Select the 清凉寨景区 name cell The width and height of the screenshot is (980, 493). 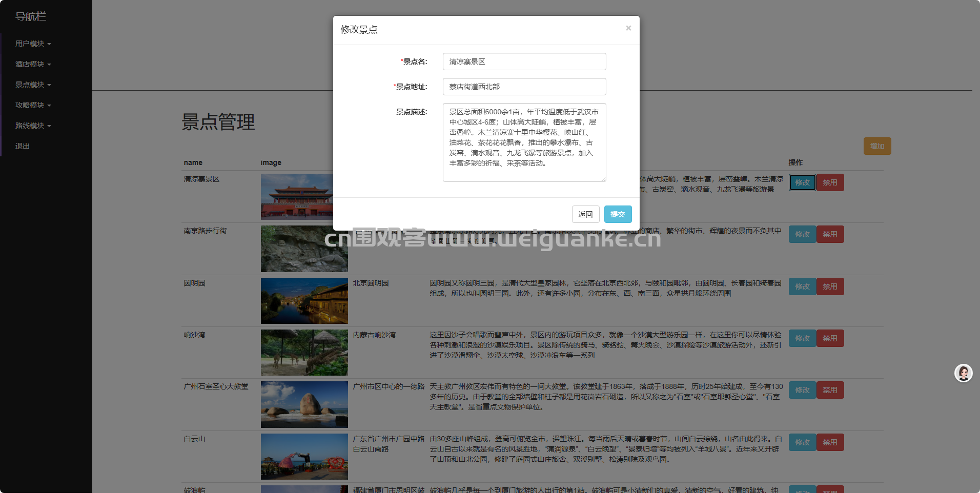click(x=202, y=179)
